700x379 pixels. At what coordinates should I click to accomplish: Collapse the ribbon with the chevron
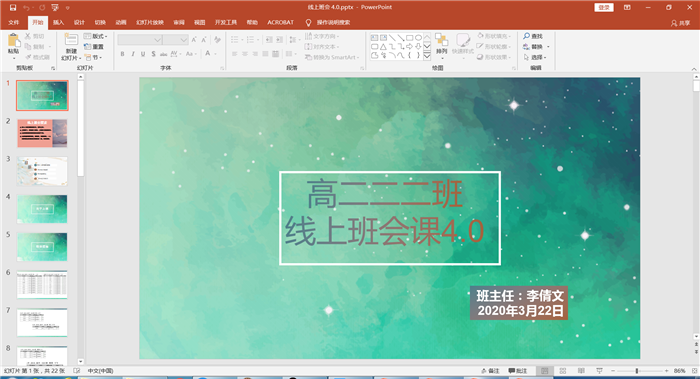pos(694,69)
